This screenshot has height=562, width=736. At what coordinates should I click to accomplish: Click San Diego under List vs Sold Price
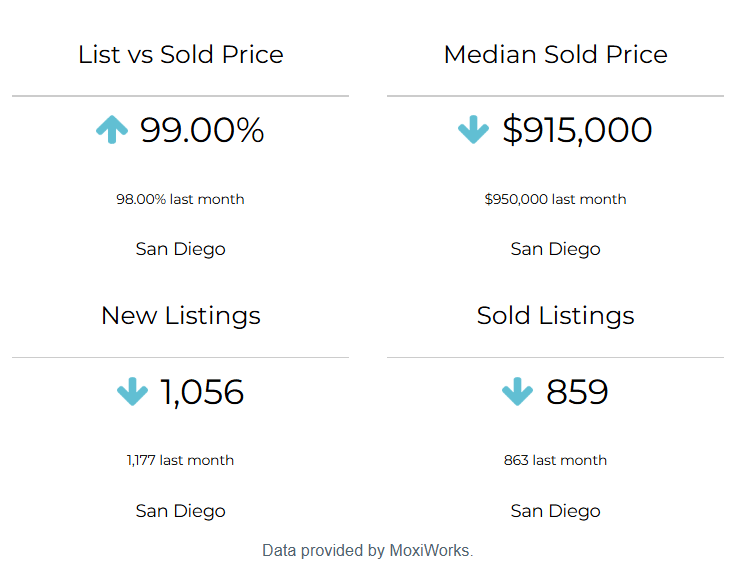click(180, 249)
